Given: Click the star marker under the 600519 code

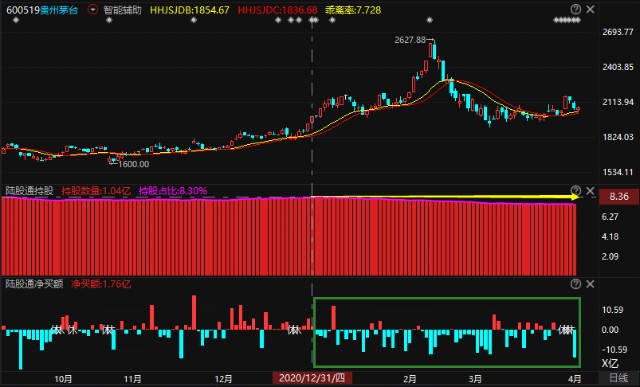Looking at the screenshot, I should pos(16,20).
